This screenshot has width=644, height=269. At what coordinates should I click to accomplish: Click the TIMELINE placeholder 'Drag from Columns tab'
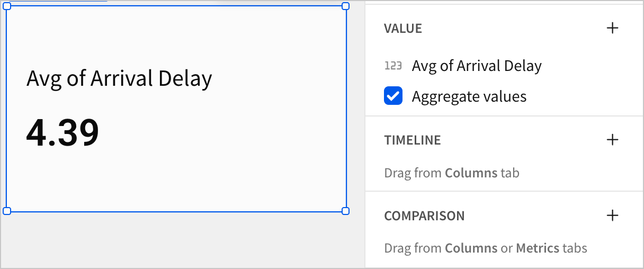tap(452, 173)
